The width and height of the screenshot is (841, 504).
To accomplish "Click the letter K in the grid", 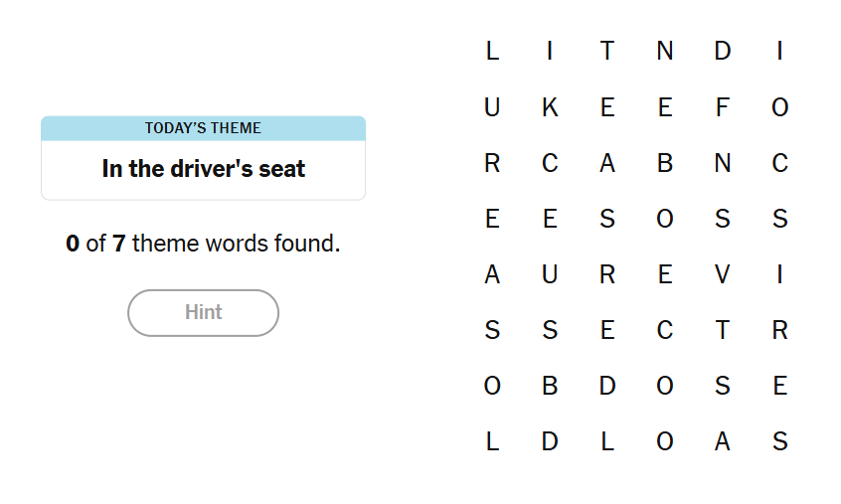I will click(x=550, y=108).
